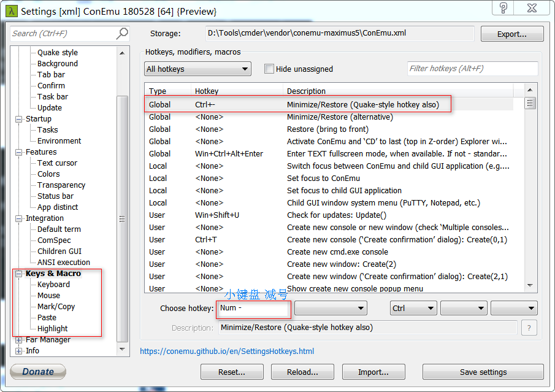Select Keyboard under Keys & Macro

(x=53, y=285)
